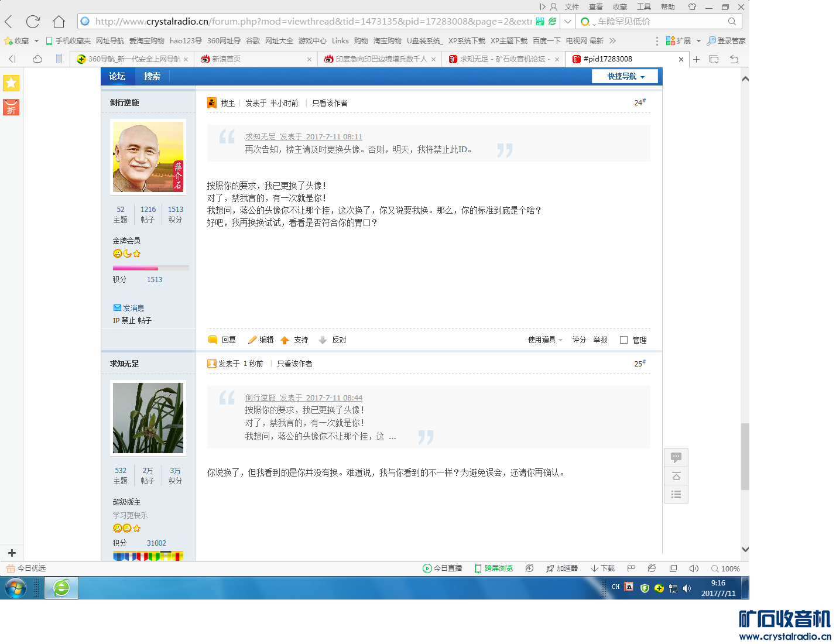This screenshot has width=836, height=644.
Task: Click the floating quick reply bubble icon
Action: (x=676, y=457)
